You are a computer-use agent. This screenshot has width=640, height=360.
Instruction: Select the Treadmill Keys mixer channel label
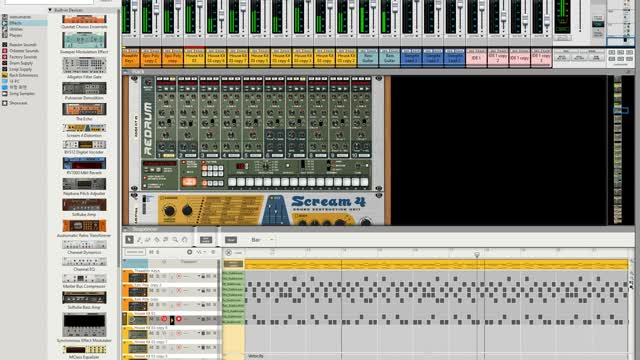point(130,58)
